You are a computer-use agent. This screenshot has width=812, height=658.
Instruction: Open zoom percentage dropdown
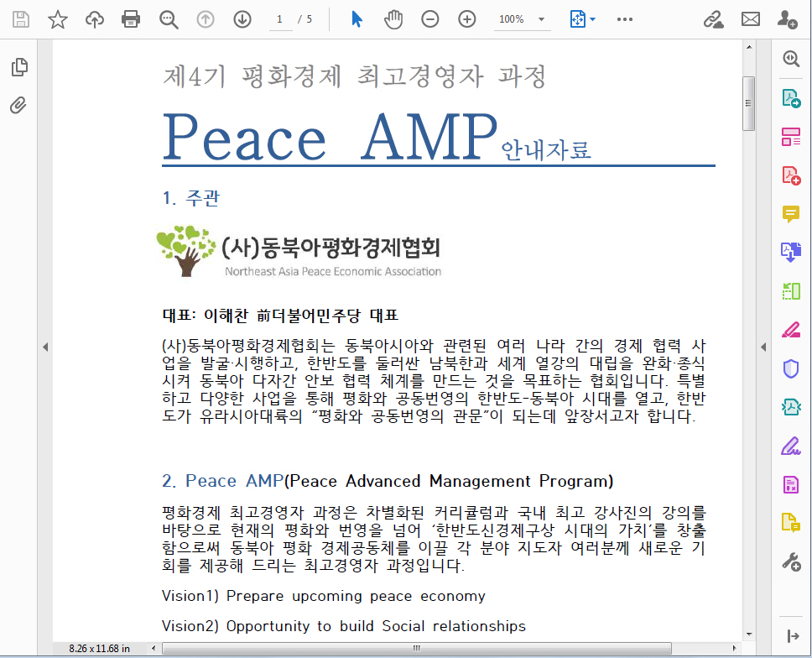coord(541,19)
